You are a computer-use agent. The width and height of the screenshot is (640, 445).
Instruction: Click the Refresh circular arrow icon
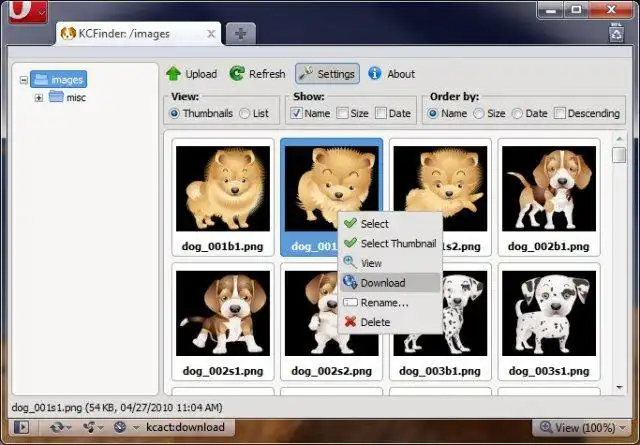[x=237, y=73]
